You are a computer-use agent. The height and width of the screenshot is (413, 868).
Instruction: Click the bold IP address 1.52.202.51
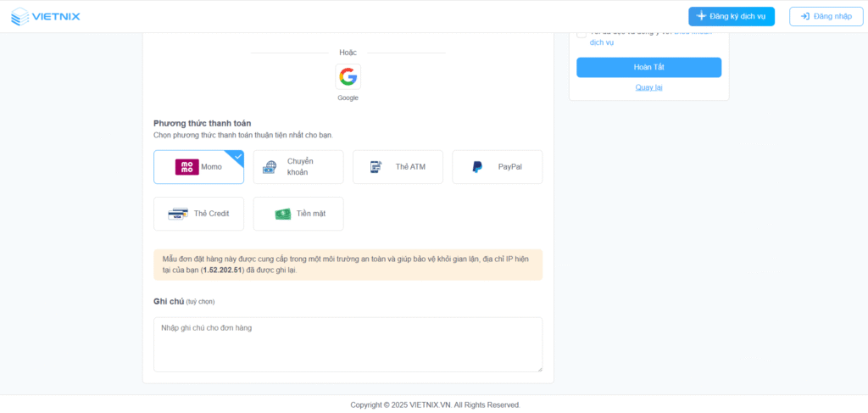tap(222, 270)
